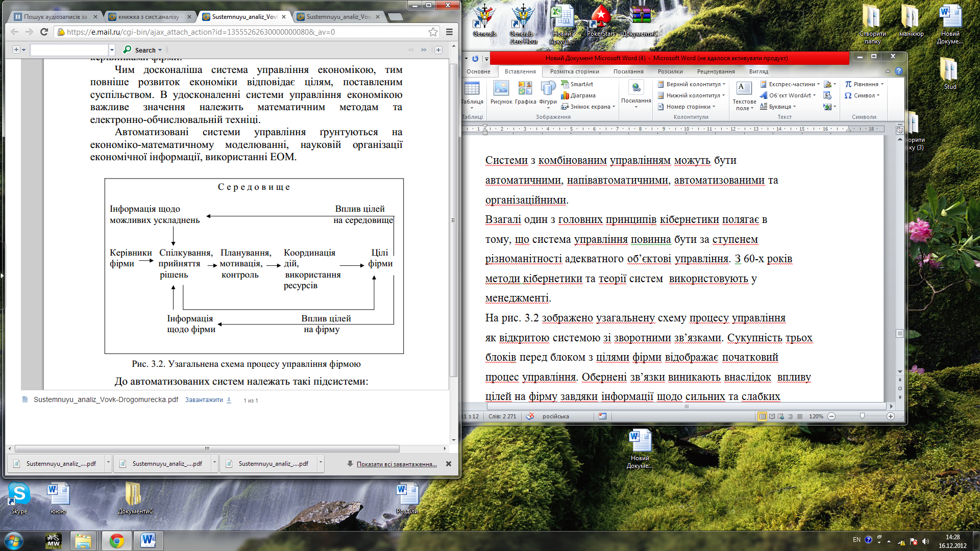Open PokerStars desktop shortcut
980x551 pixels.
coord(601,20)
